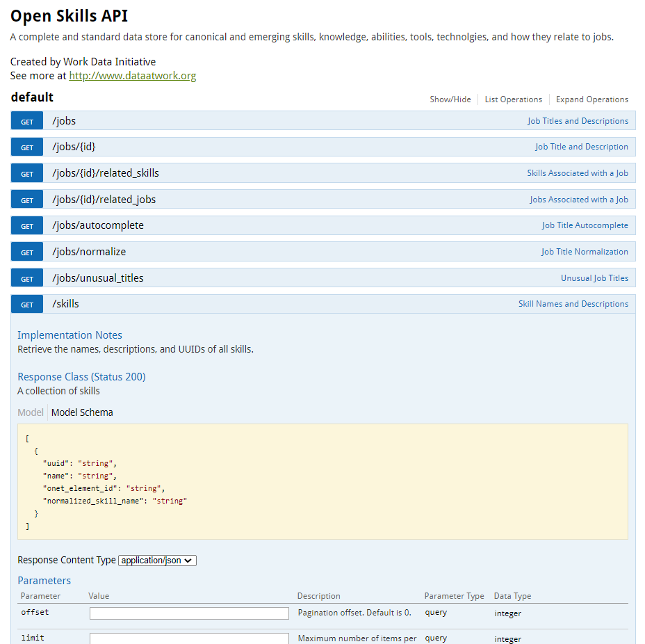
Task: Expand /jobs/autocomplete endpoint path
Action: [98, 225]
